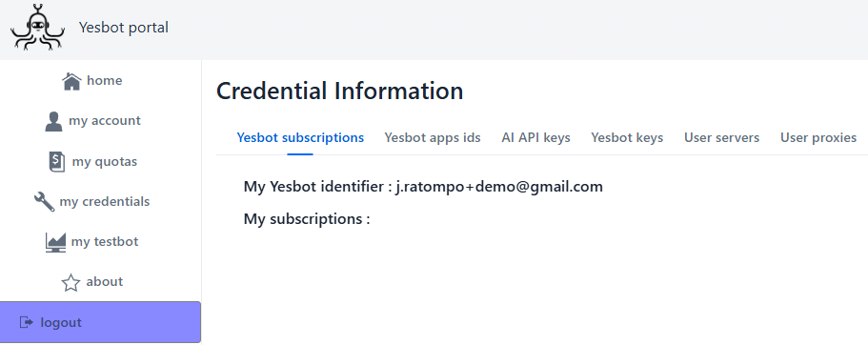The height and width of the screenshot is (345, 868).
Task: Open the home page link
Action: click(x=105, y=80)
